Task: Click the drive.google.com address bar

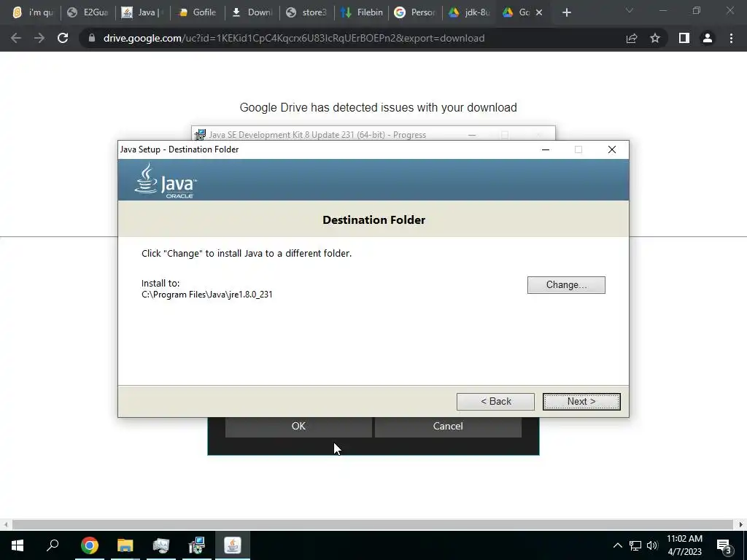Action: coord(293,38)
